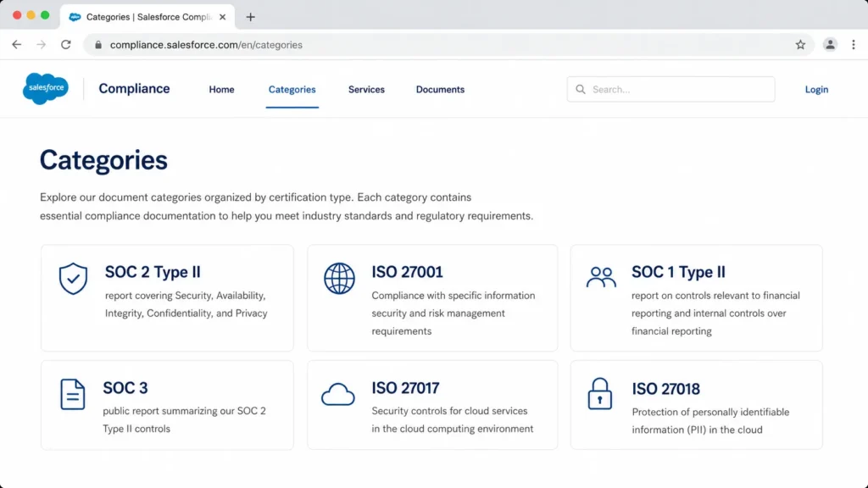
Task: Click the site lock icon in address bar
Action: point(98,45)
